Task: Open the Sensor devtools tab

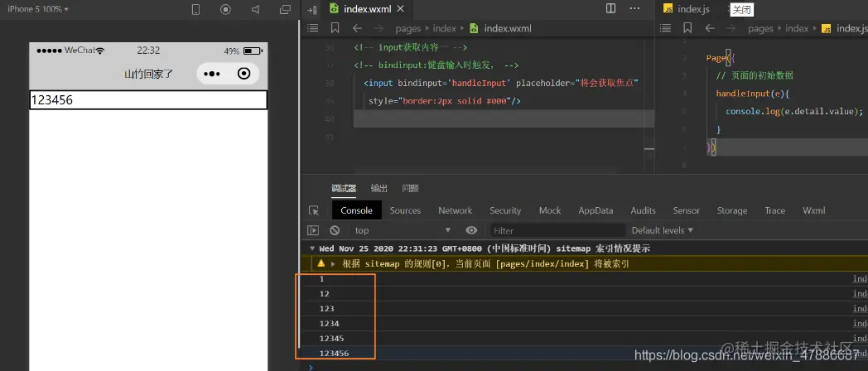Action: [687, 210]
